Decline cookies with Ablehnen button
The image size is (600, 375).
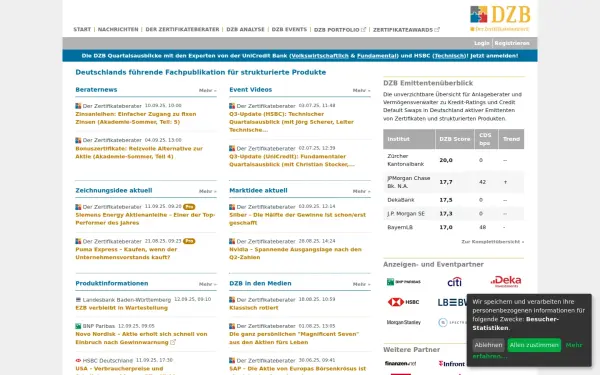tap(488, 345)
